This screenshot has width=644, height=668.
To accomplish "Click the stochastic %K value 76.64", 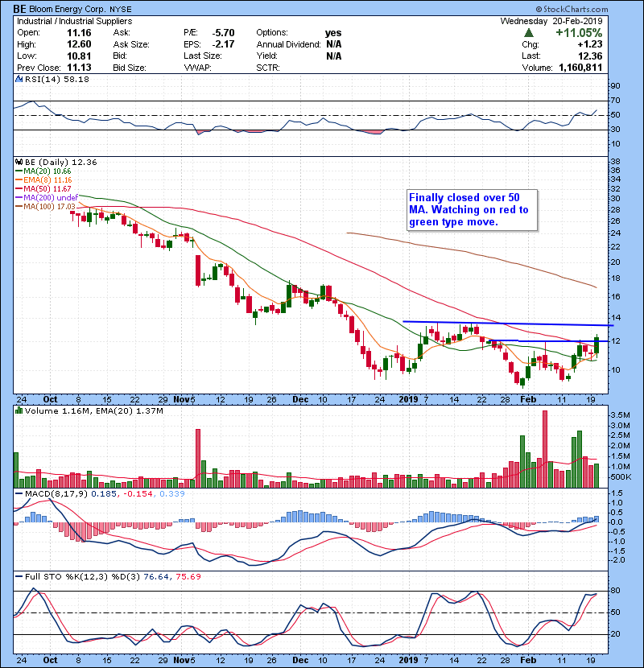I will [x=156, y=577].
